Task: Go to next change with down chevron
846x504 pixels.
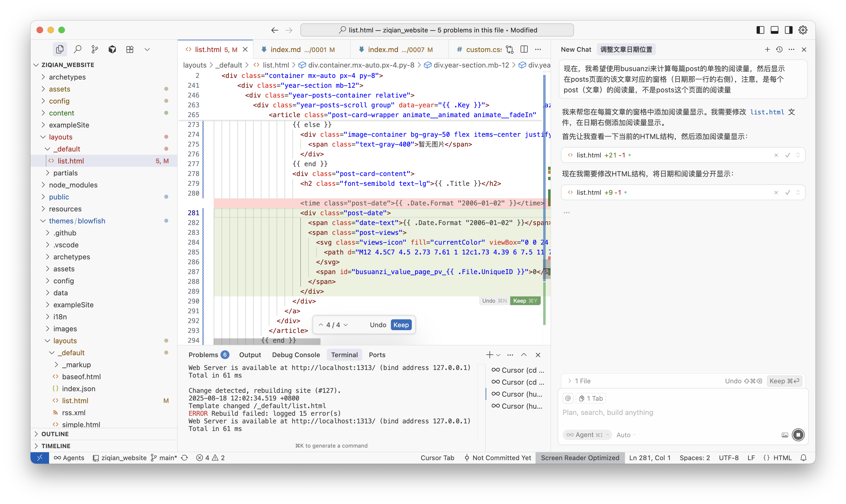Action: (x=346, y=325)
